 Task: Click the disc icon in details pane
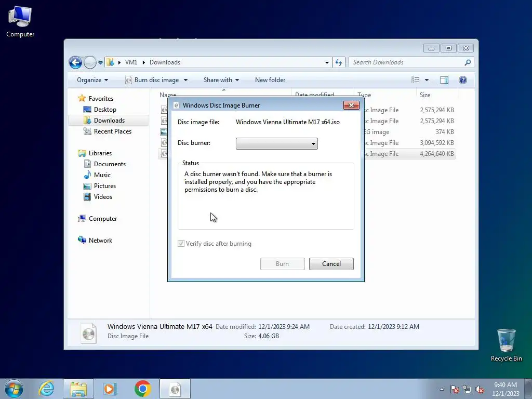pos(88,333)
